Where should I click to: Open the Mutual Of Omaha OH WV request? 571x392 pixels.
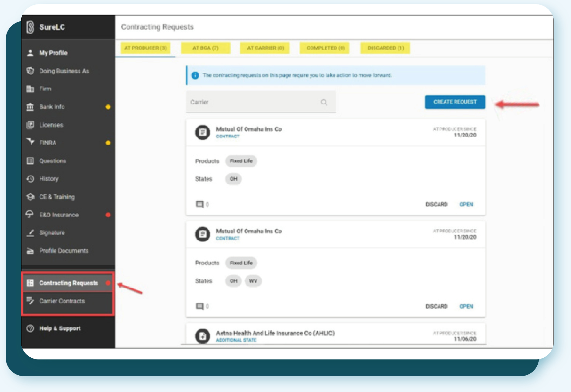(x=466, y=306)
